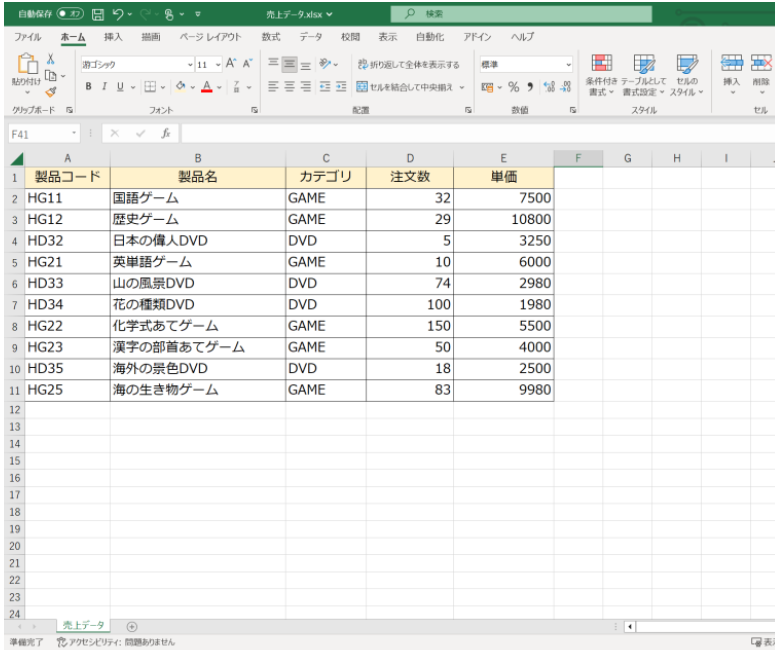Select cell B8 containing 化学式あてゲーム
The image size is (782, 655).
point(197,326)
